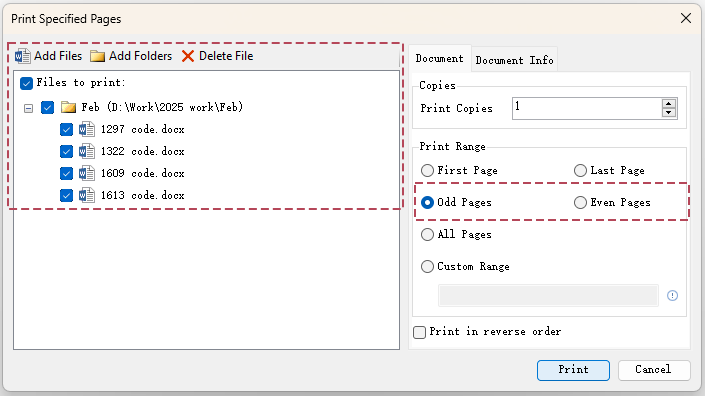Click the Add Files label
This screenshot has height=396, width=705.
[58, 56]
